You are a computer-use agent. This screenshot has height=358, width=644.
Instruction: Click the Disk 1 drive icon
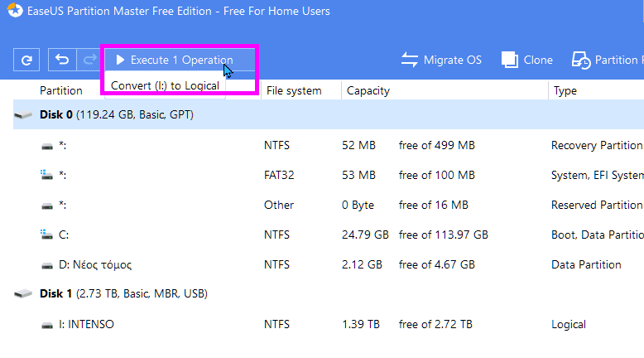click(x=23, y=293)
